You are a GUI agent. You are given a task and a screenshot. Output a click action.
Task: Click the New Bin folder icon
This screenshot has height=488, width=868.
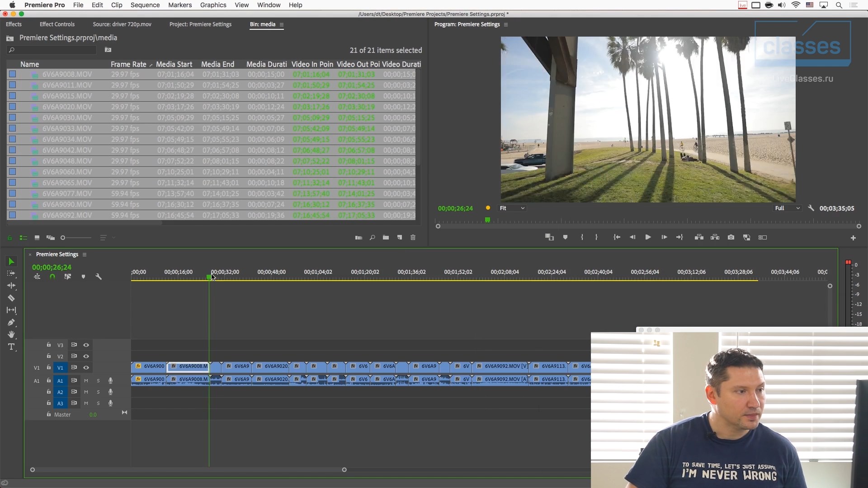point(386,238)
